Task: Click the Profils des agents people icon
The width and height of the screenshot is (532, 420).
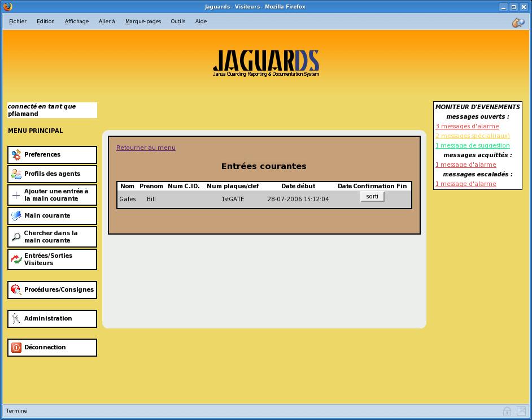Action: 16,174
